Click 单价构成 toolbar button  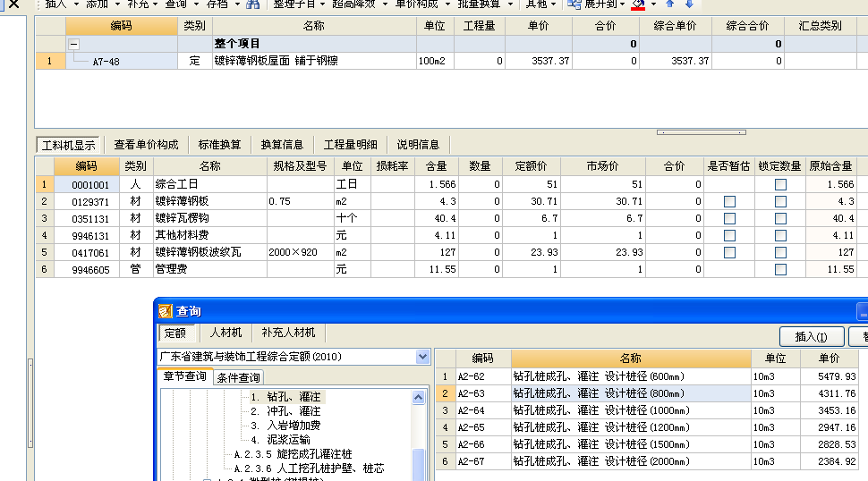[x=416, y=4]
